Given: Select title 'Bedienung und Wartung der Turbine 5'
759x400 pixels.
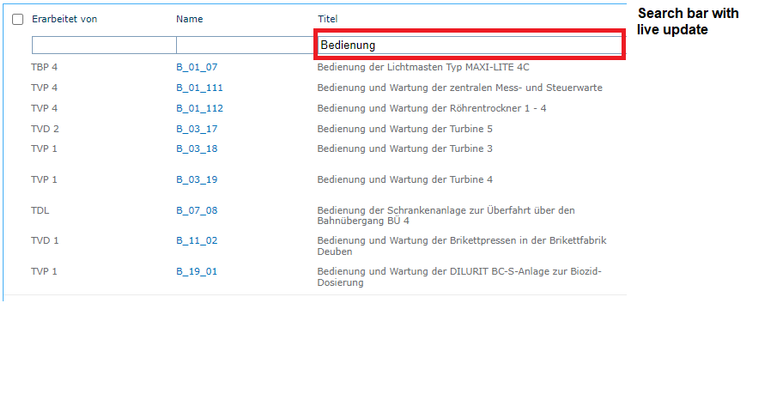Looking at the screenshot, I should click(405, 129).
